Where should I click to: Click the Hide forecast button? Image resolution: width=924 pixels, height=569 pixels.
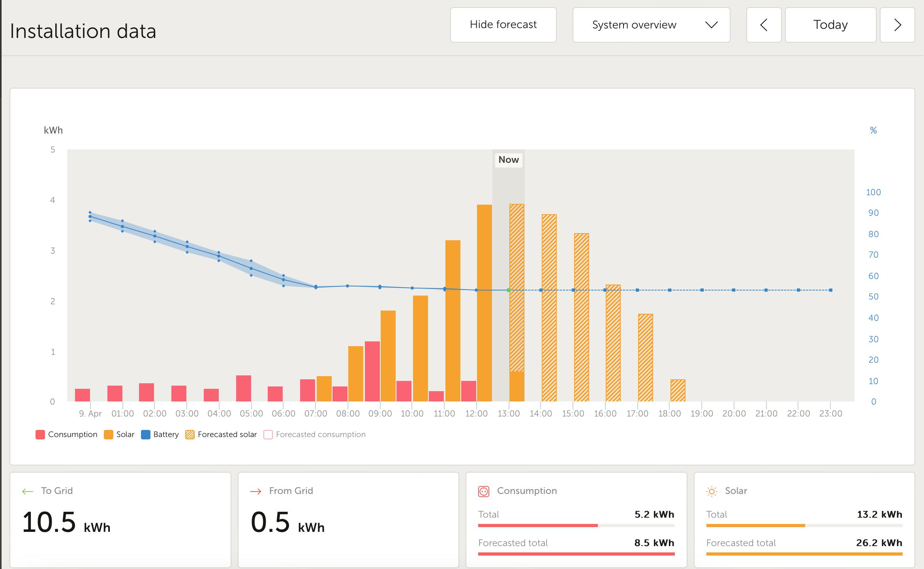tap(503, 25)
